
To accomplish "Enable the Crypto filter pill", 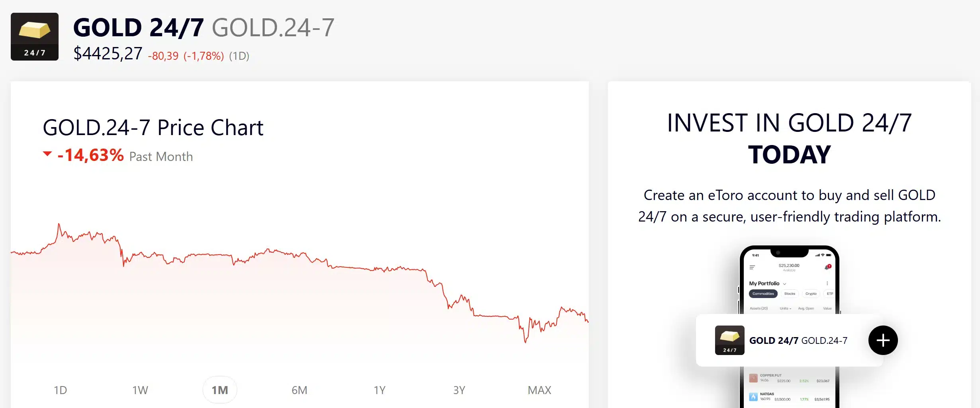I will (811, 294).
